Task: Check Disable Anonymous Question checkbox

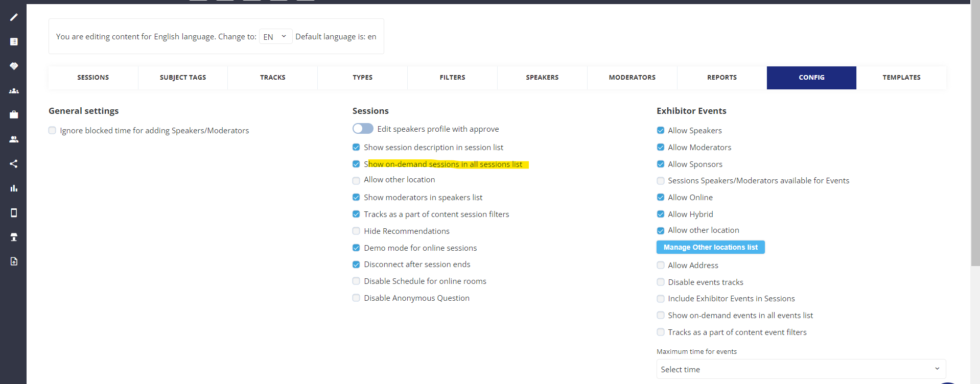Action: point(356,298)
